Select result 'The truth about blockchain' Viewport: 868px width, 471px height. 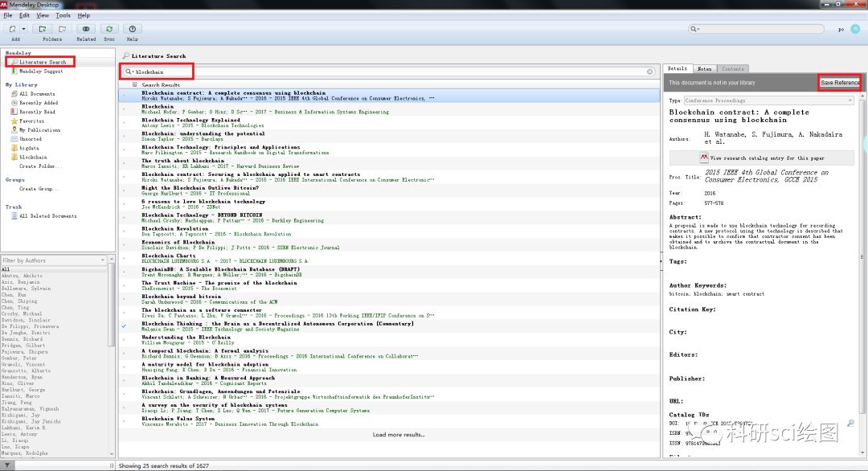point(389,163)
